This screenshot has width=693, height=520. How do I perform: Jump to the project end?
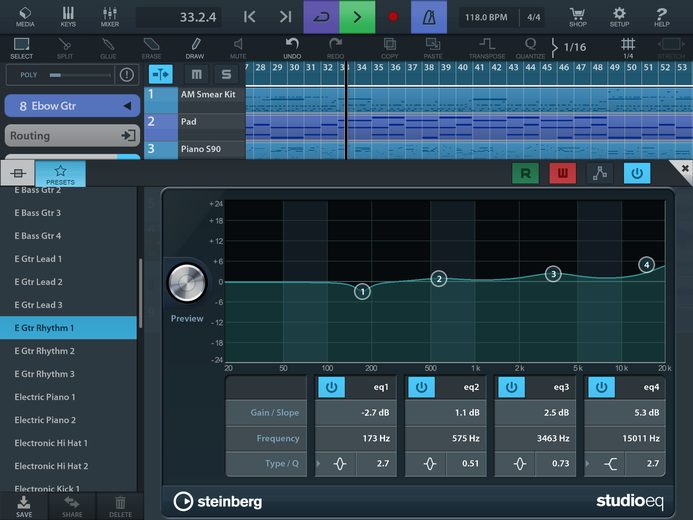tap(285, 17)
